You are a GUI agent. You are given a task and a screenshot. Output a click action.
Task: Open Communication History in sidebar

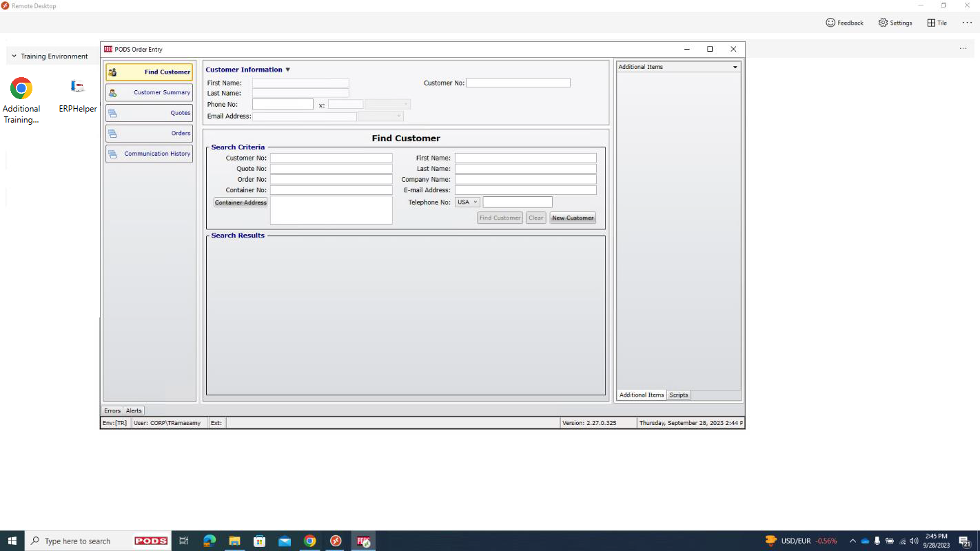[149, 154]
